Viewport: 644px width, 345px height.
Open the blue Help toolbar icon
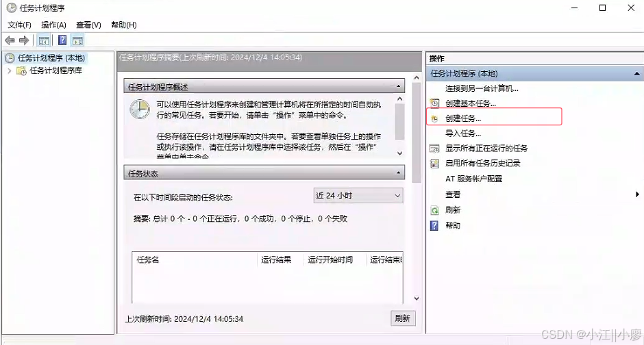coord(62,40)
